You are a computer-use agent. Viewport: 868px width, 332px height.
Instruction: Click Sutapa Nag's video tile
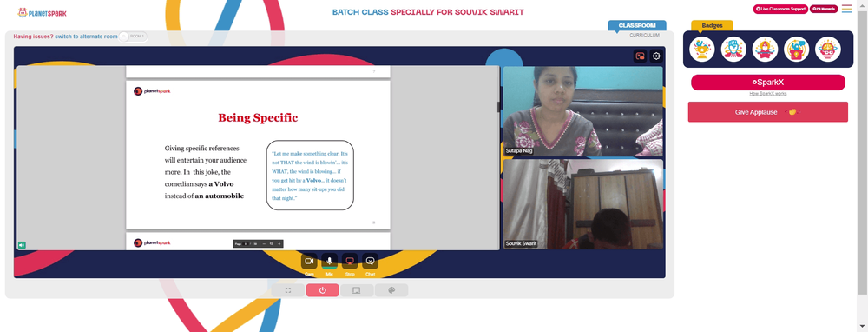[x=583, y=111]
